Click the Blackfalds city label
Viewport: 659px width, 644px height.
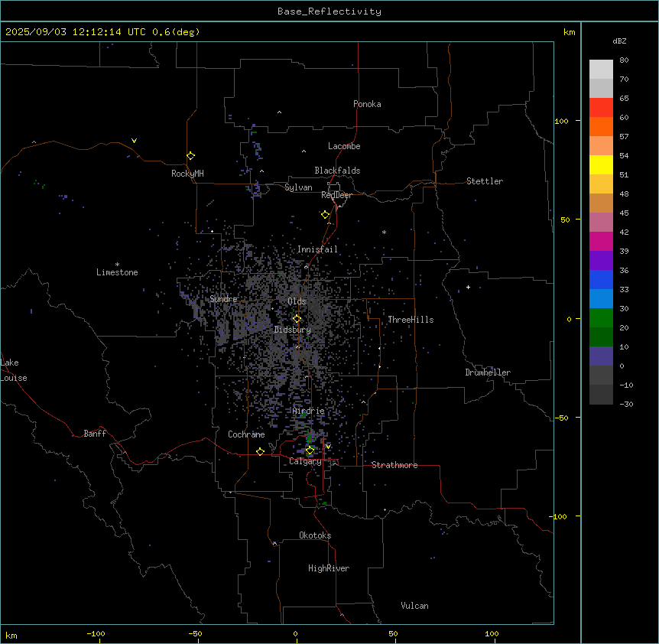point(337,171)
